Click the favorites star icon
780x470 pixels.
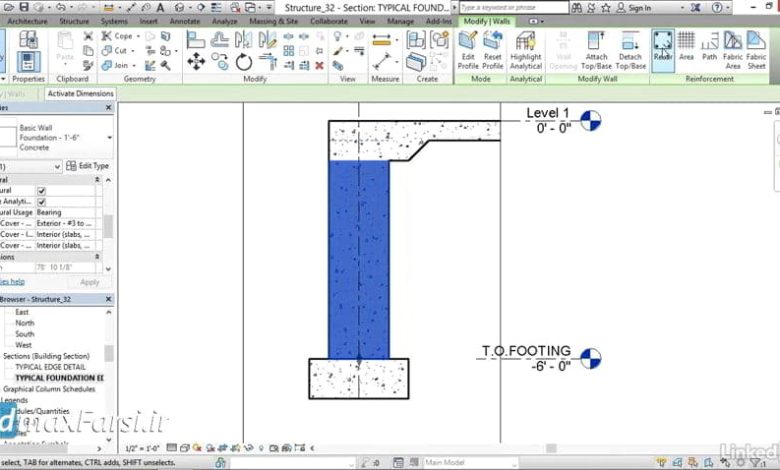pos(605,8)
